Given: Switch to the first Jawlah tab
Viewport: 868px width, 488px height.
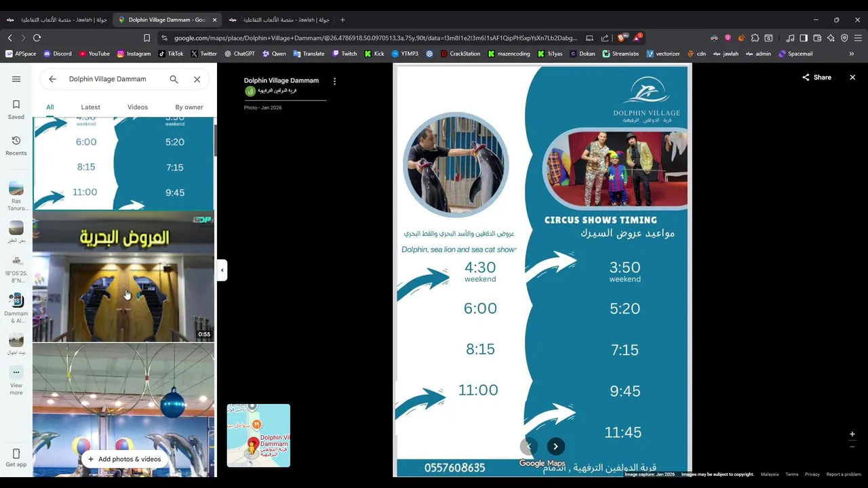Looking at the screenshot, I should coord(57,20).
